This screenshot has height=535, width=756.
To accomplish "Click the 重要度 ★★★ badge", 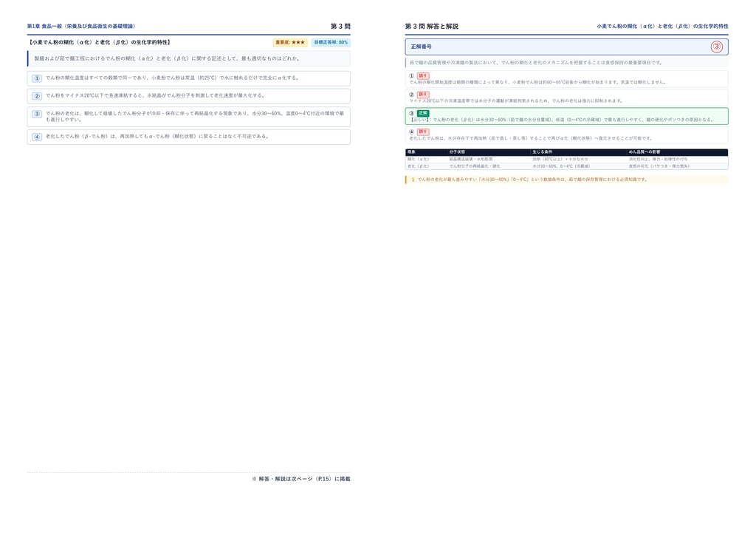I will tap(290, 42).
